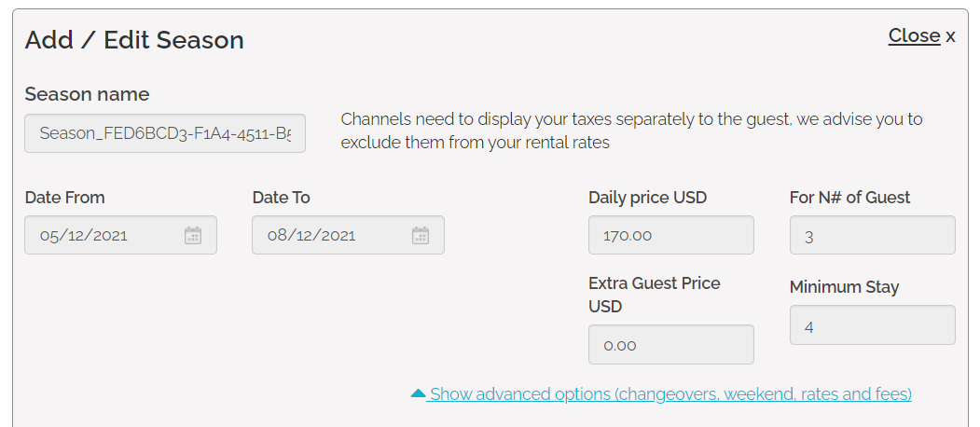Click the Date From label
980x427 pixels.
click(64, 198)
